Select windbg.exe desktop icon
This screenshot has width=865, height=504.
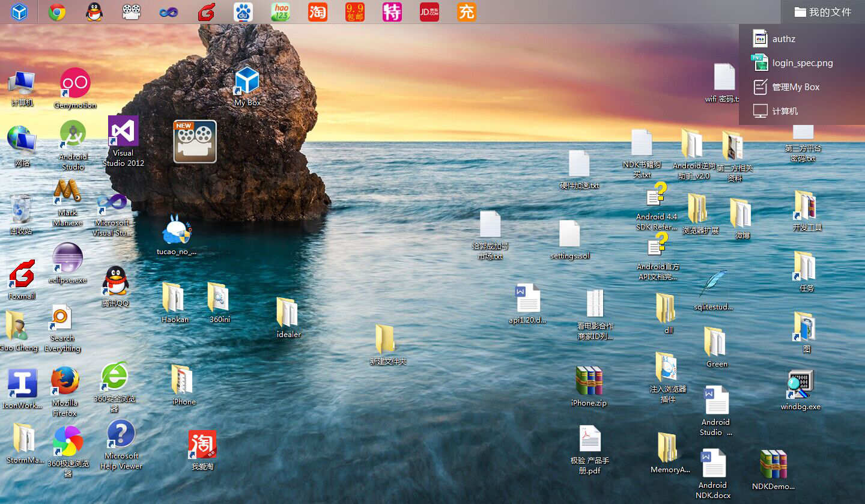[x=801, y=390]
